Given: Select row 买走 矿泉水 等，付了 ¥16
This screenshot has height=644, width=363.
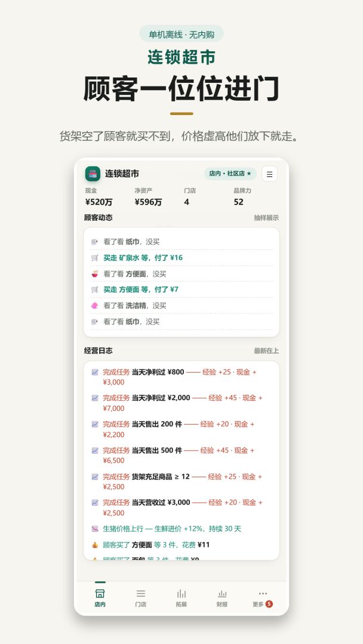Looking at the screenshot, I should pyautogui.click(x=181, y=258).
